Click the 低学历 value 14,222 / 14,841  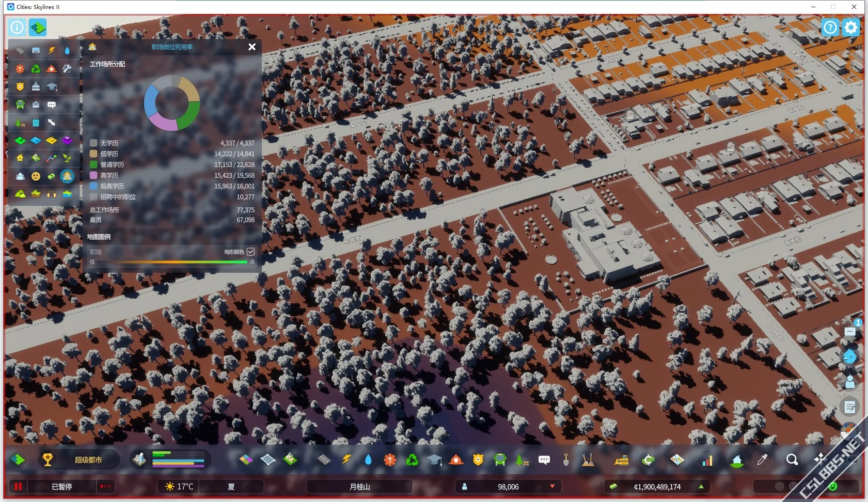click(234, 154)
